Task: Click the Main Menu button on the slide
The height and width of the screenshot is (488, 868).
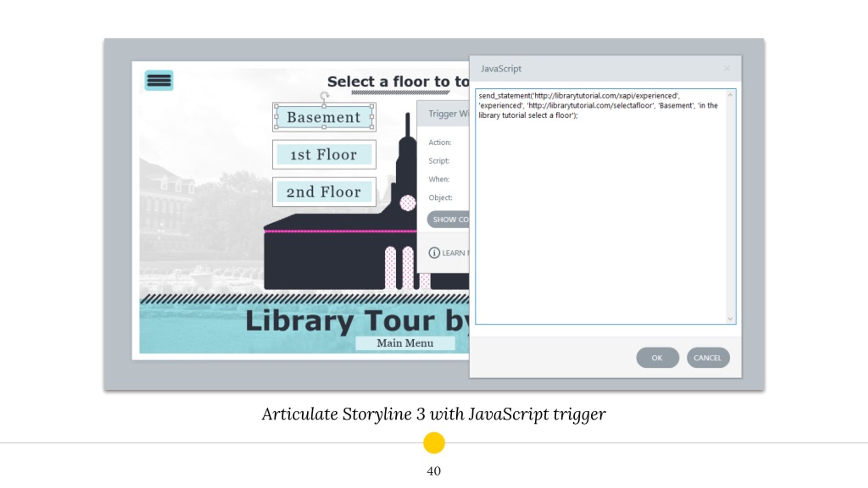Action: coord(405,343)
